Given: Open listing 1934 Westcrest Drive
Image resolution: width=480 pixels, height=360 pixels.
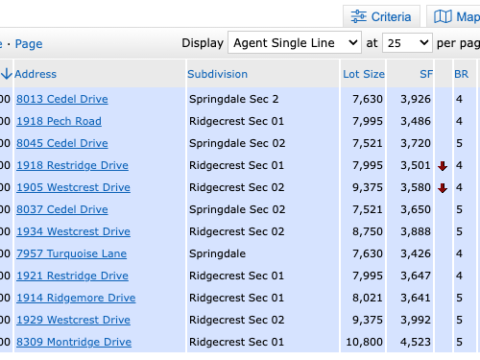Looking at the screenshot, I should click(73, 231).
